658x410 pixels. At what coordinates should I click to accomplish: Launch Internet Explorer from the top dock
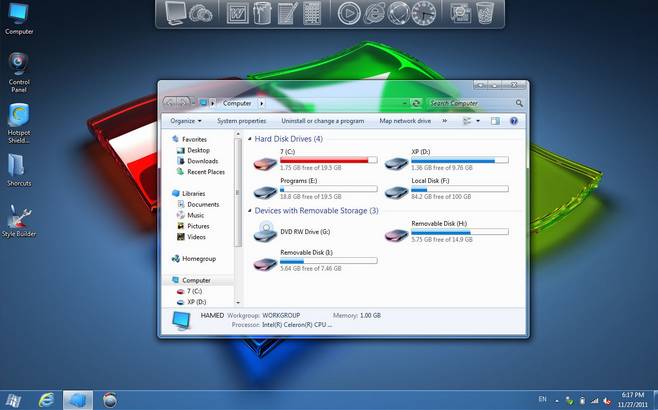tap(374, 13)
